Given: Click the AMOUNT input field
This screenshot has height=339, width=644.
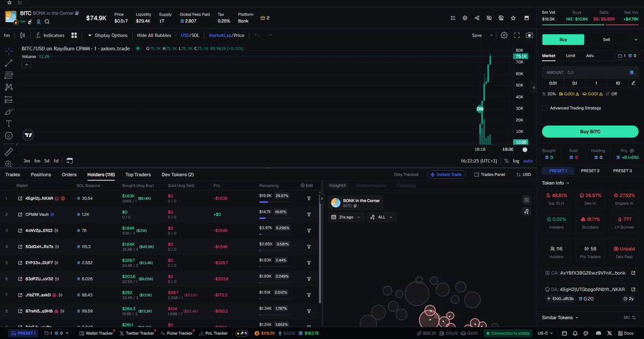Looking at the screenshot, I should (x=590, y=72).
